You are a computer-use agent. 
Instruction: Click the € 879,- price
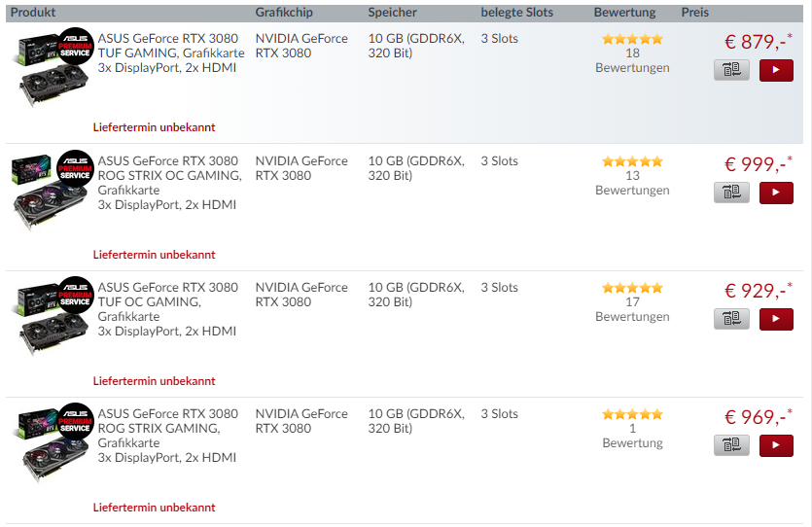[x=758, y=42]
